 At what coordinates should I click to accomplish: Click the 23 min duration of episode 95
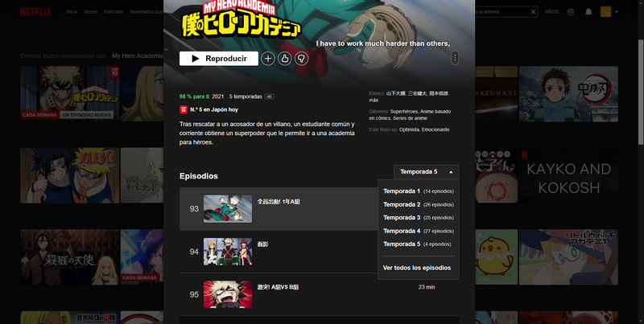point(427,287)
